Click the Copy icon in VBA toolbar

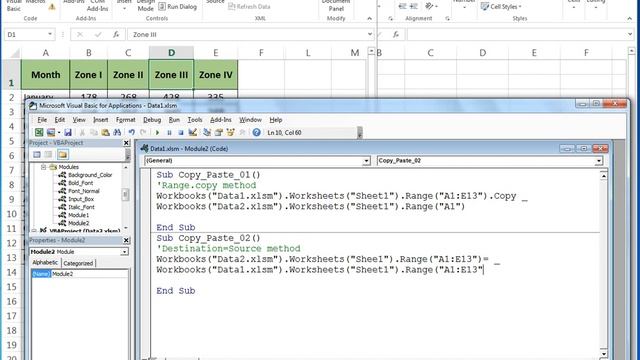coord(93,132)
